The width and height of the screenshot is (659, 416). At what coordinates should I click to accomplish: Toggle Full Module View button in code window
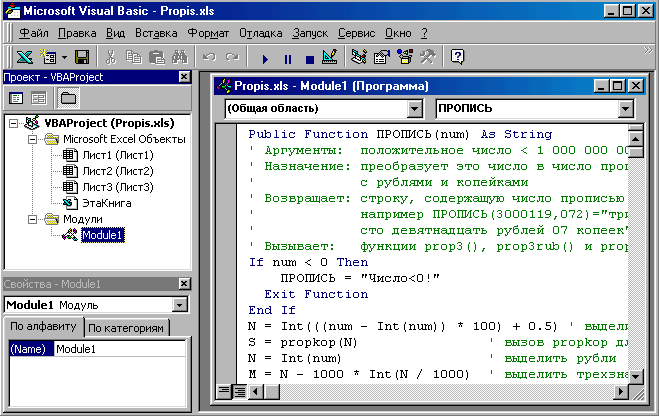pos(240,392)
